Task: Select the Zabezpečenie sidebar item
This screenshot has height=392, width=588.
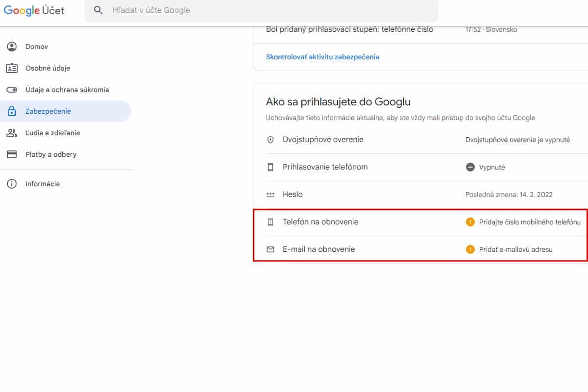Action: pyautogui.click(x=66, y=111)
